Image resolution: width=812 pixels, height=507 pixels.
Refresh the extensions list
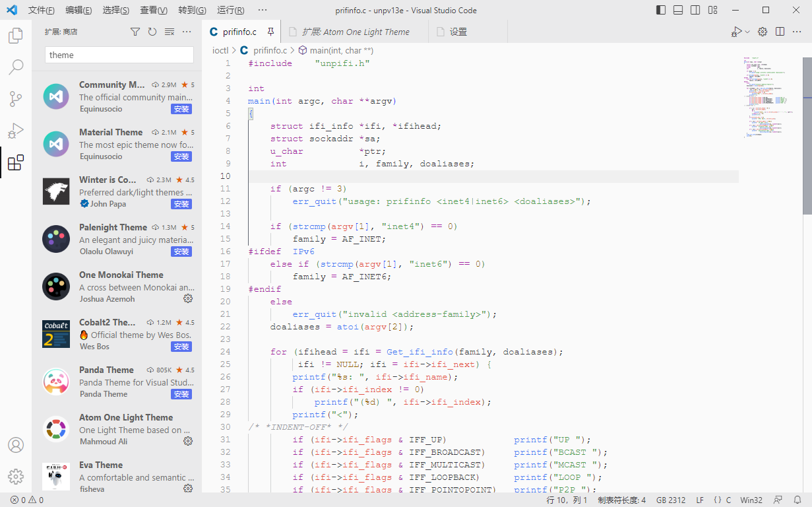pyautogui.click(x=152, y=32)
